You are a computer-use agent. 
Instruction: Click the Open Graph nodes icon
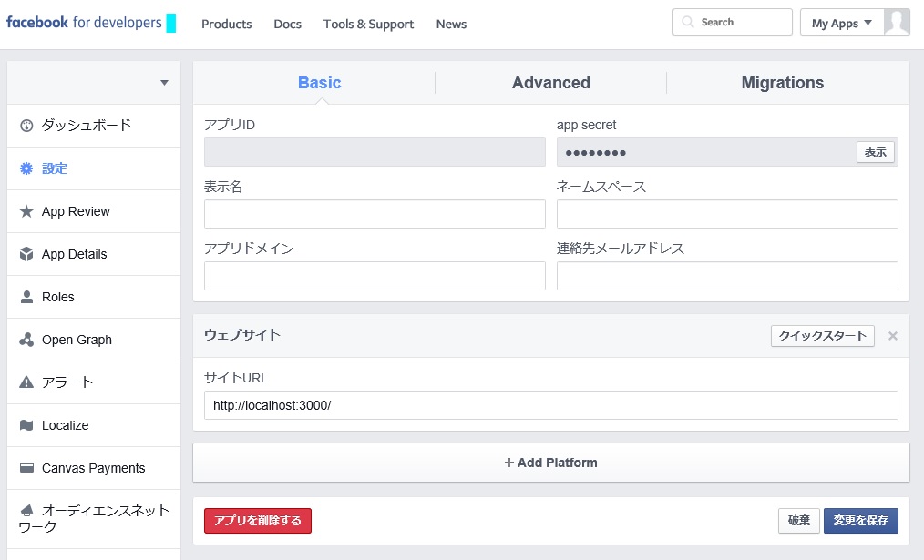pyautogui.click(x=26, y=340)
